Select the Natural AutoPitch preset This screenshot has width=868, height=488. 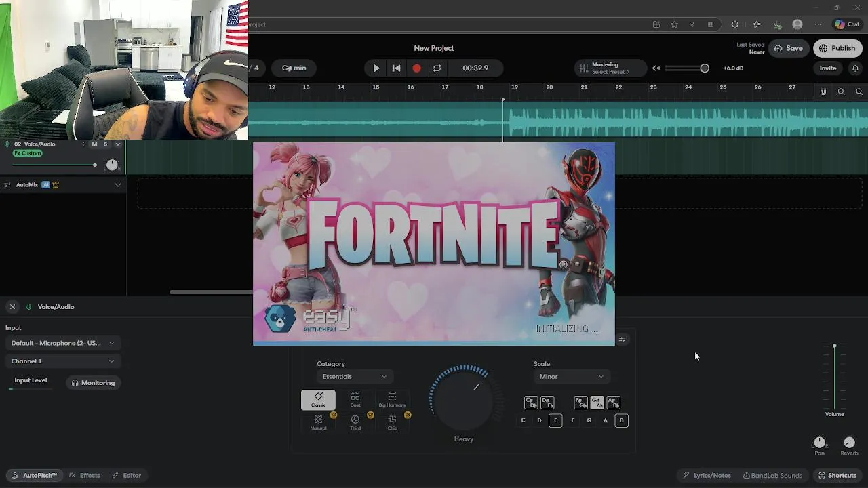[318, 422]
